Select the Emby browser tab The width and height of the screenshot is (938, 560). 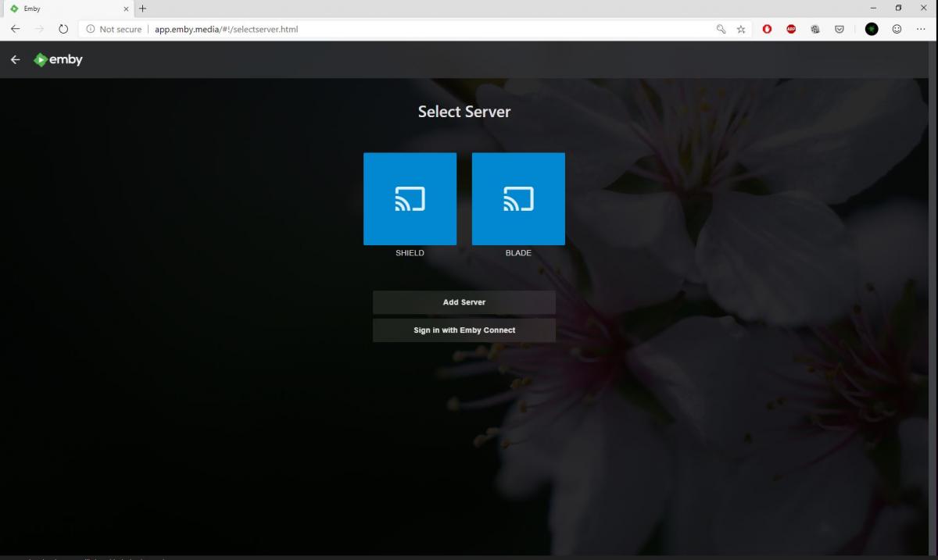tap(67, 9)
